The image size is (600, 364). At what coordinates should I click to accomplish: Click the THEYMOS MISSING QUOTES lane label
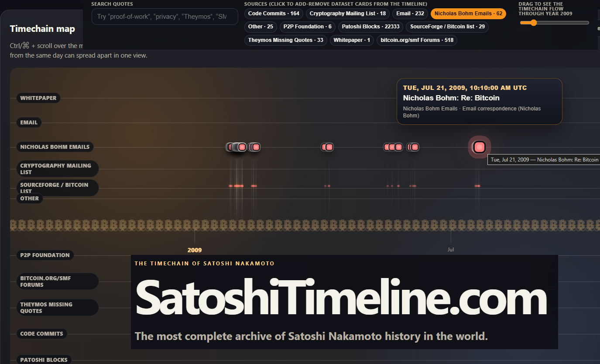58,308
